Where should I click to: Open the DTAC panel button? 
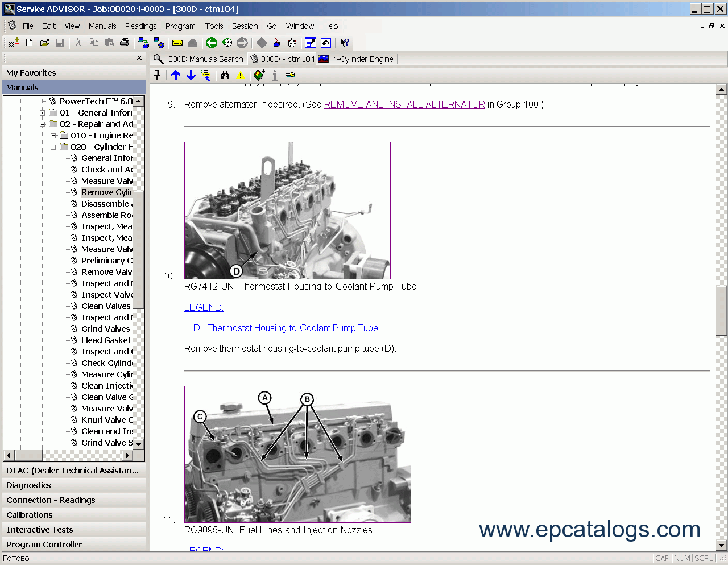(x=74, y=471)
